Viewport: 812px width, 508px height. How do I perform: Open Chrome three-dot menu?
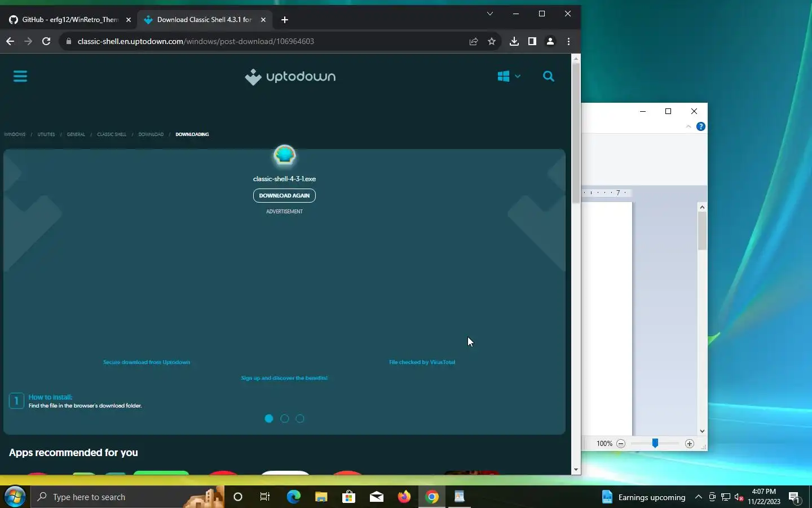[568, 41]
